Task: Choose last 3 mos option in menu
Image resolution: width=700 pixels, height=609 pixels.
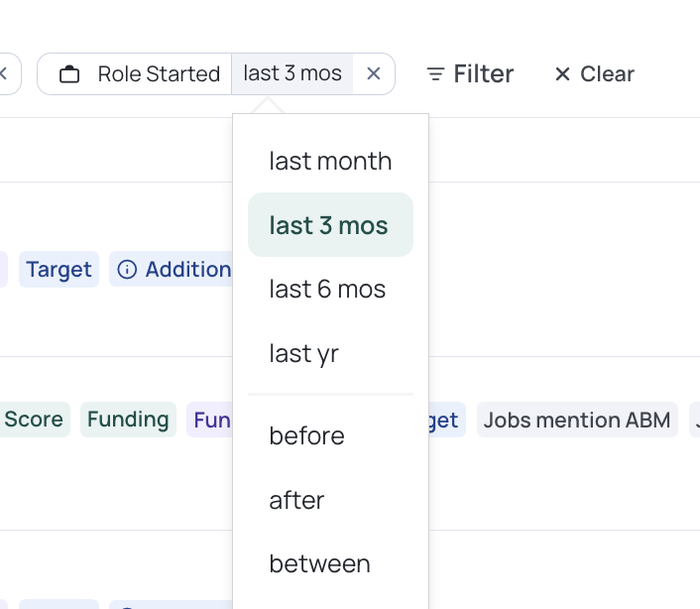Action: (x=330, y=224)
